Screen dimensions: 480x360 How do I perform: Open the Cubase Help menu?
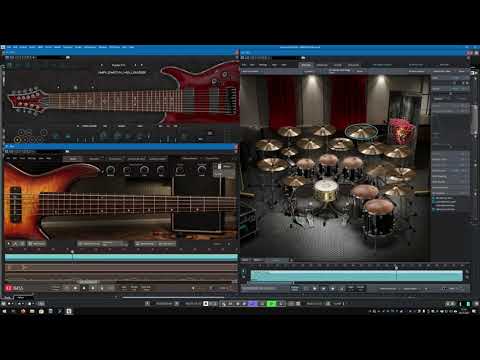[x=132, y=47]
